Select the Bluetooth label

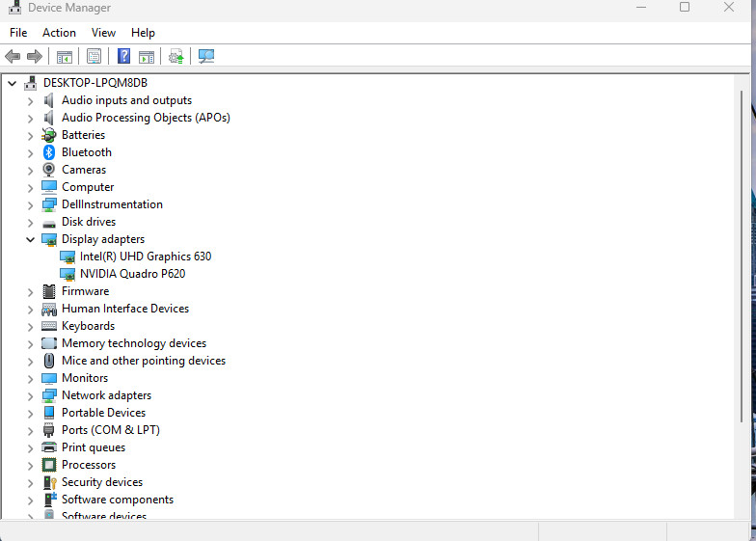(x=87, y=152)
